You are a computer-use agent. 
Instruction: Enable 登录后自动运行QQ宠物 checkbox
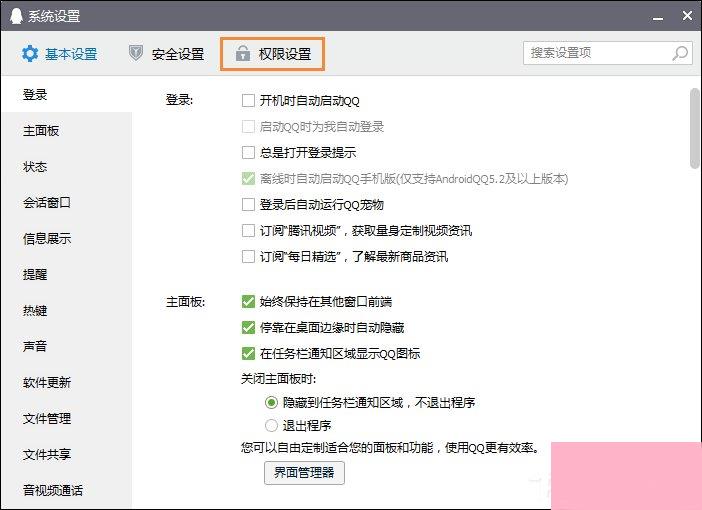point(248,205)
